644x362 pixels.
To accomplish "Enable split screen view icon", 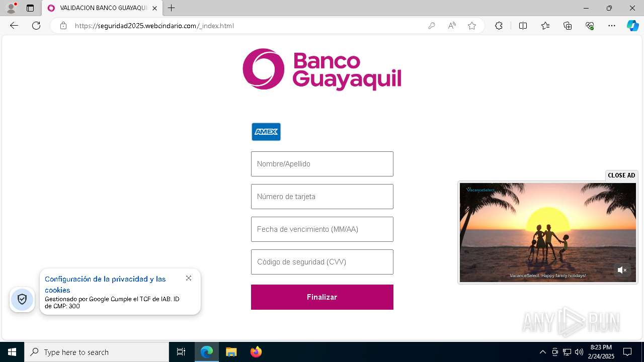I will coord(523,26).
